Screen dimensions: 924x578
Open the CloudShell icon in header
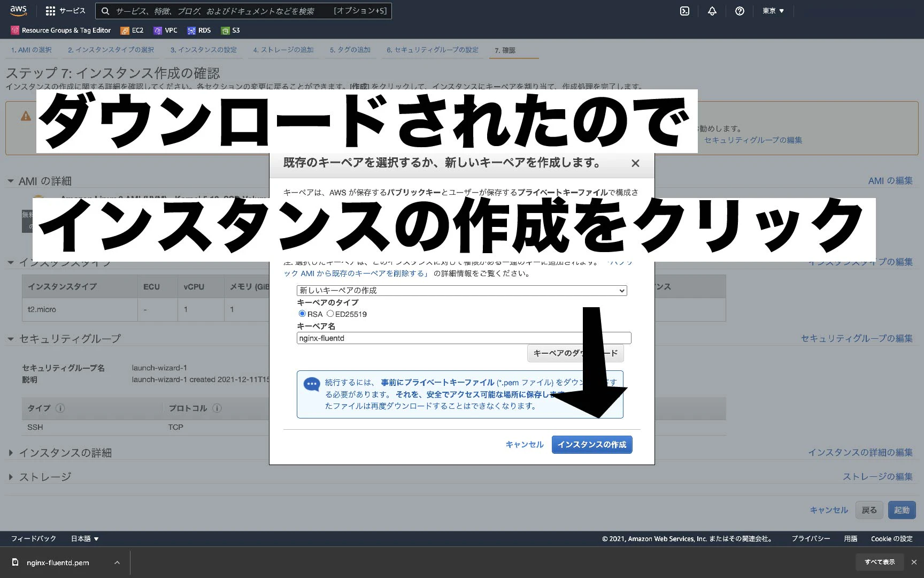pyautogui.click(x=684, y=11)
